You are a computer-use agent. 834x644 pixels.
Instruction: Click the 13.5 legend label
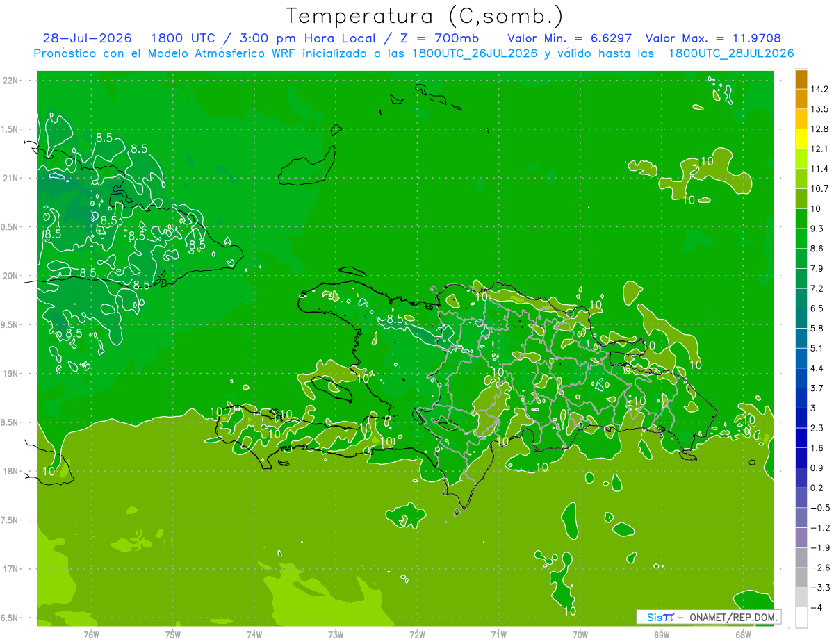[x=820, y=109]
